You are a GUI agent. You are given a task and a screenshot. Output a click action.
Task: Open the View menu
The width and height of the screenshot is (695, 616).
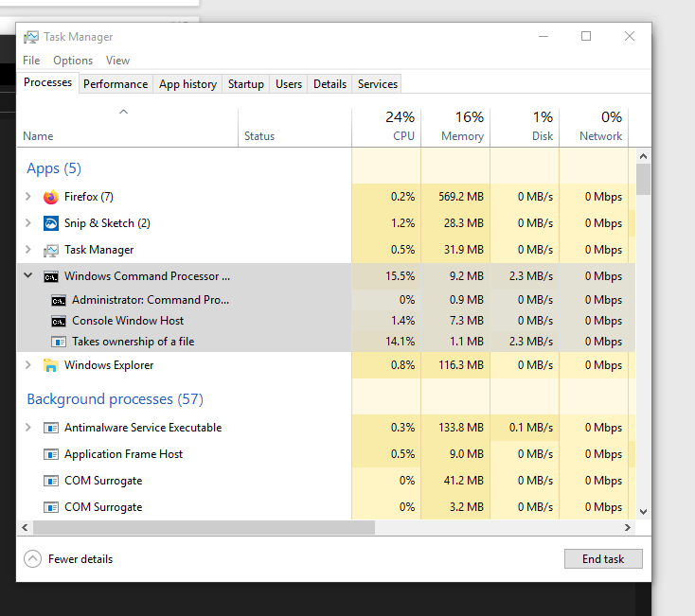tap(118, 61)
